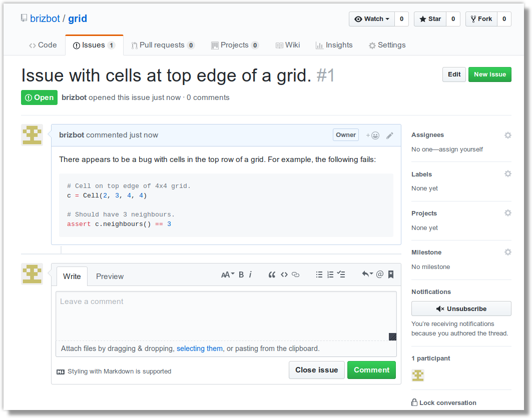Mention a user with the @ icon
Viewport: 532px width, 418px height.
point(380,274)
